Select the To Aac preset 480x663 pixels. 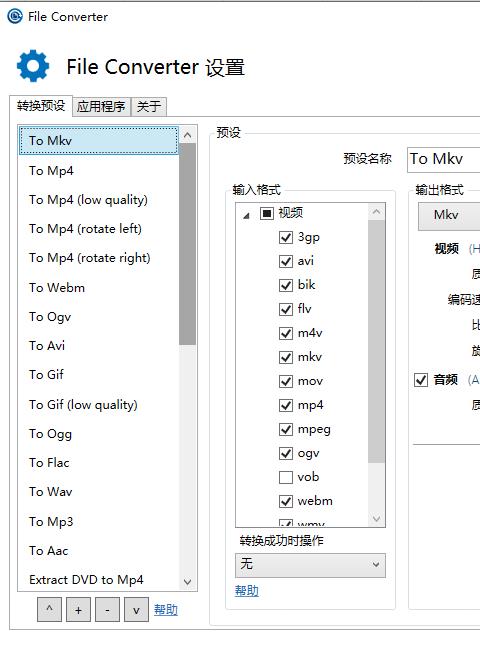[99, 551]
